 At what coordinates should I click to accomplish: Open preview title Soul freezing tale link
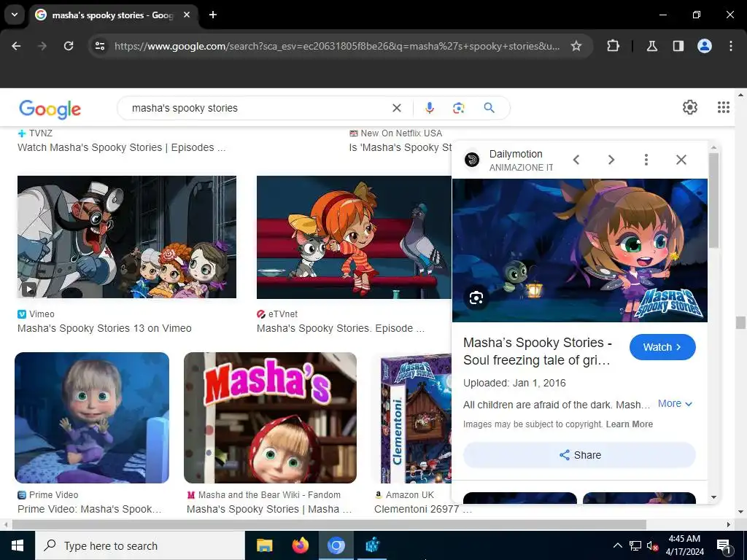click(x=538, y=351)
